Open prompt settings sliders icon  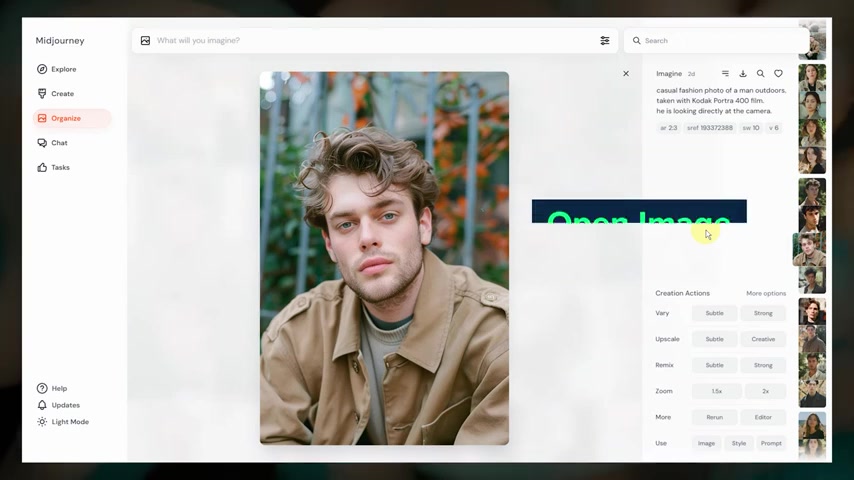click(605, 40)
